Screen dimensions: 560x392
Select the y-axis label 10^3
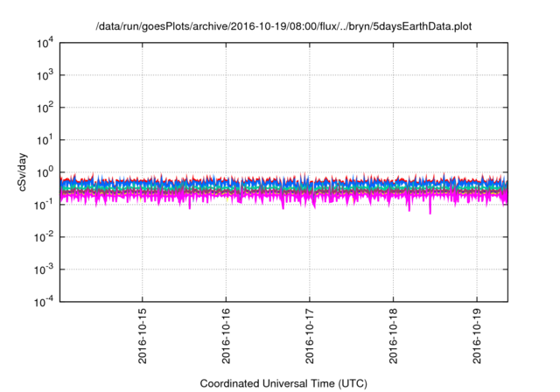coord(45,75)
